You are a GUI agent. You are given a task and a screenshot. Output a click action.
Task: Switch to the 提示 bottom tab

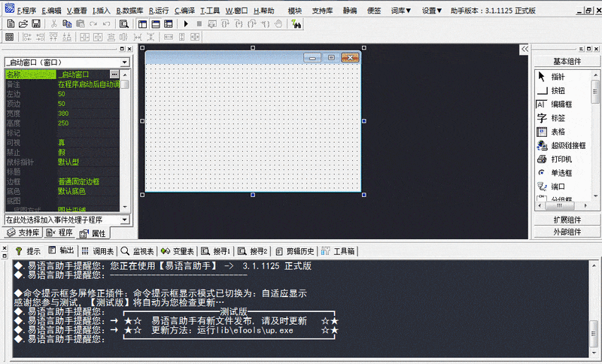coord(28,251)
